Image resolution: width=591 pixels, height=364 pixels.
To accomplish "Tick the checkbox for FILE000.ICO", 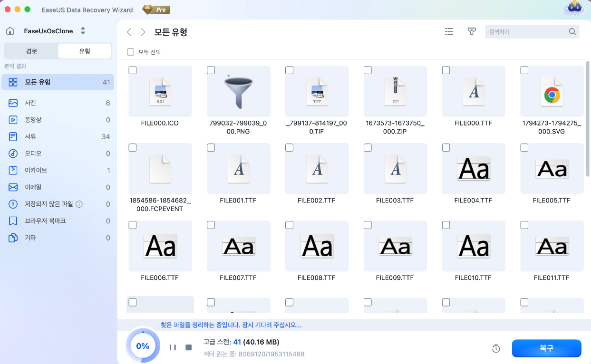I will point(133,70).
